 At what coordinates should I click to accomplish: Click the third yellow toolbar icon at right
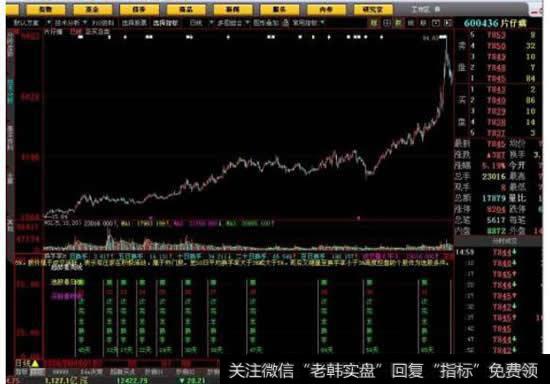398,23
